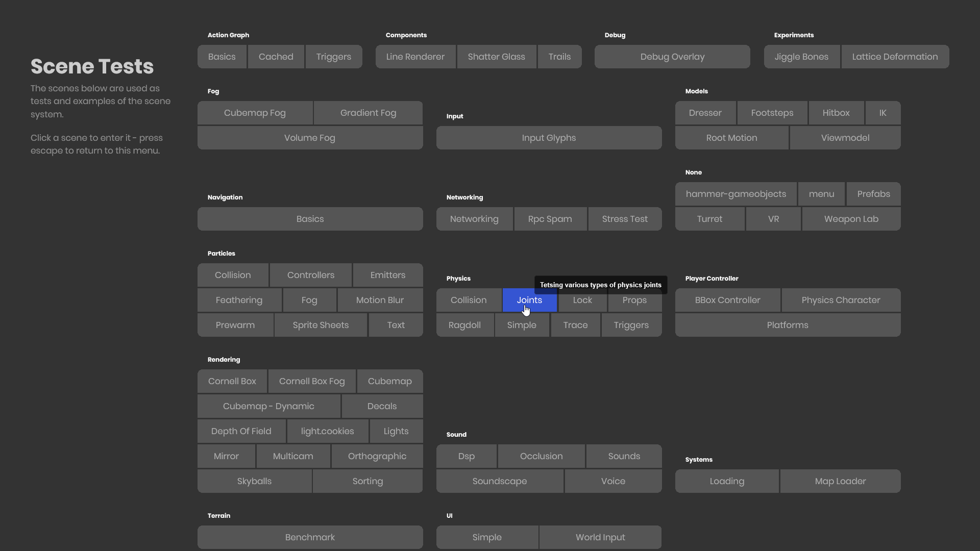Select the Map Loader systems scene
Screen dimensions: 980x551
[x=840, y=481]
